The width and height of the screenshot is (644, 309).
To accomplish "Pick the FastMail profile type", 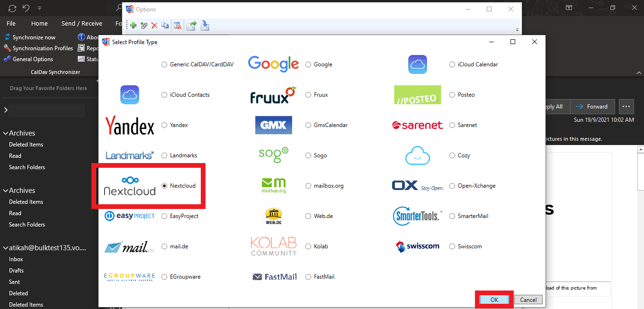I will point(308,277).
